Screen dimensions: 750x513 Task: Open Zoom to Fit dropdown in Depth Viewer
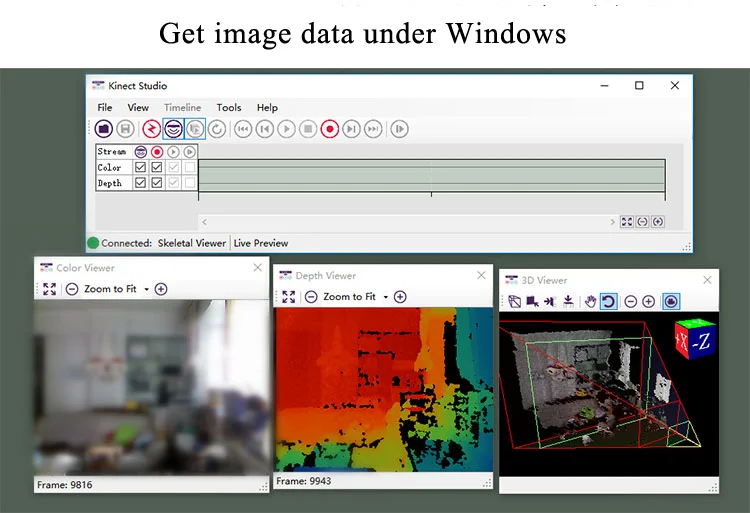click(x=386, y=297)
